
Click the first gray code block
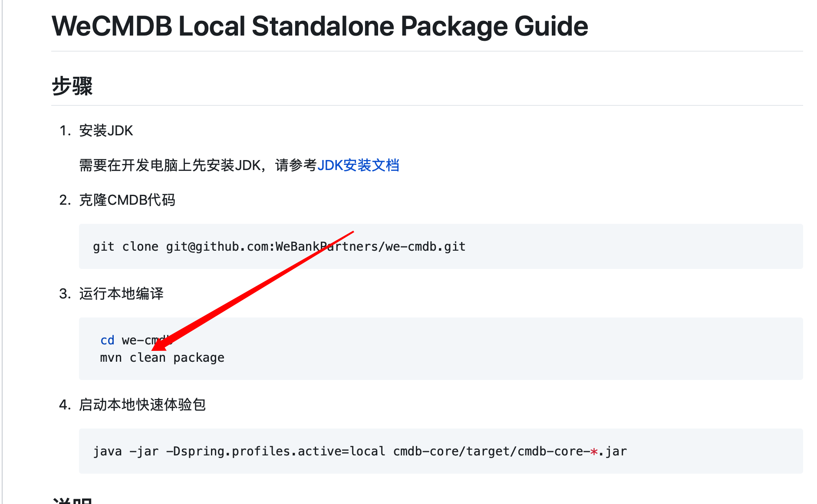click(440, 246)
